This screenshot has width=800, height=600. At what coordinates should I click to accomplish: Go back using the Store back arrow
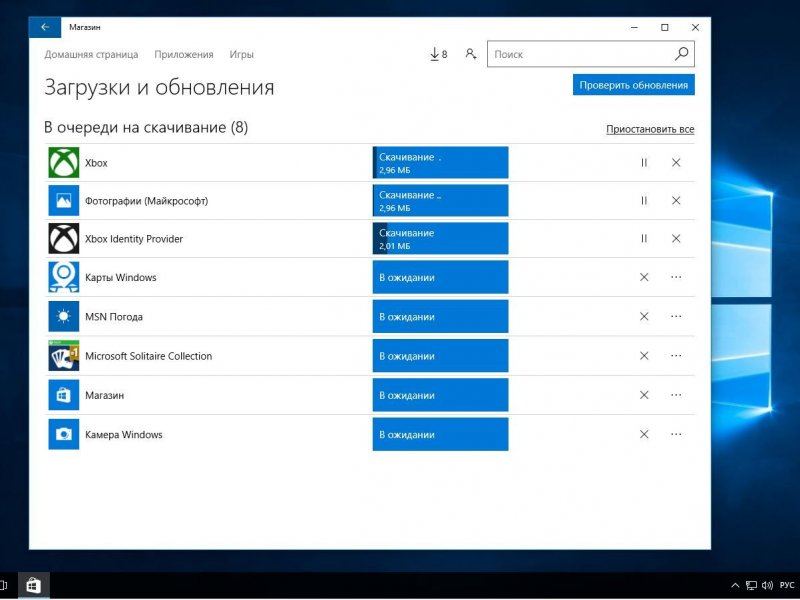(45, 27)
